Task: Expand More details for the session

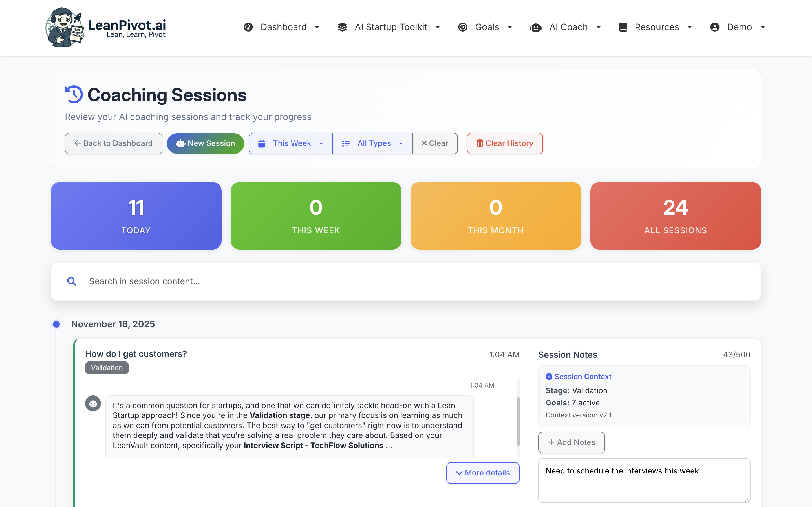Action: pyautogui.click(x=482, y=473)
